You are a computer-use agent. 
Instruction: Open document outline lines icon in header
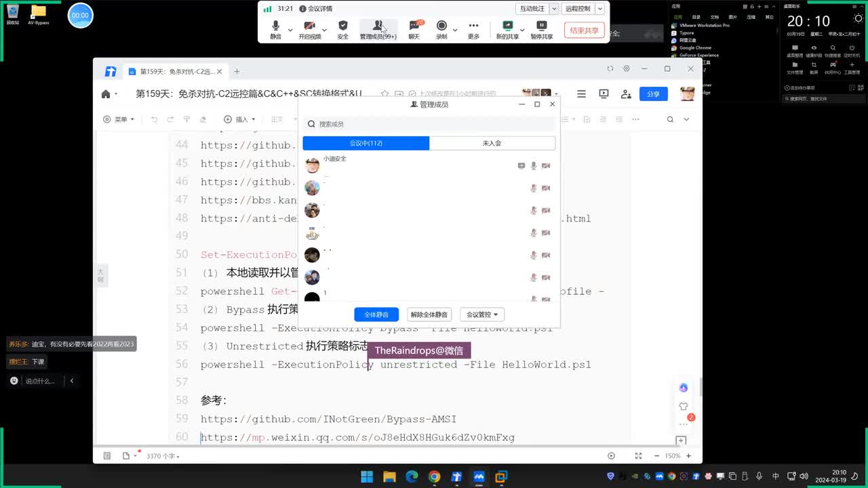click(581, 94)
